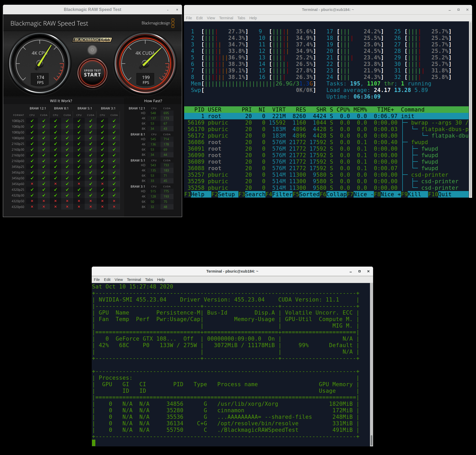This screenshot has width=476, height=455.
Task: Select process 35257 csd-printer parent row
Action: 326,175
